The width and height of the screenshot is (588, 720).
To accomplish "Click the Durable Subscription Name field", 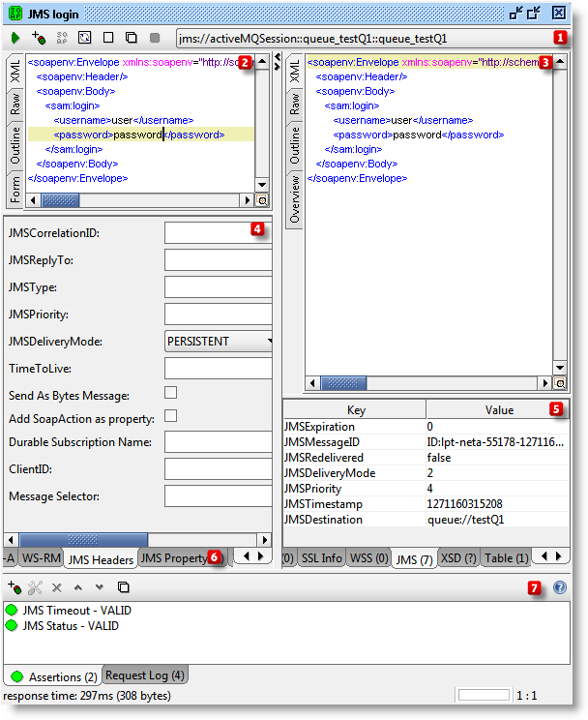I will pos(219,441).
